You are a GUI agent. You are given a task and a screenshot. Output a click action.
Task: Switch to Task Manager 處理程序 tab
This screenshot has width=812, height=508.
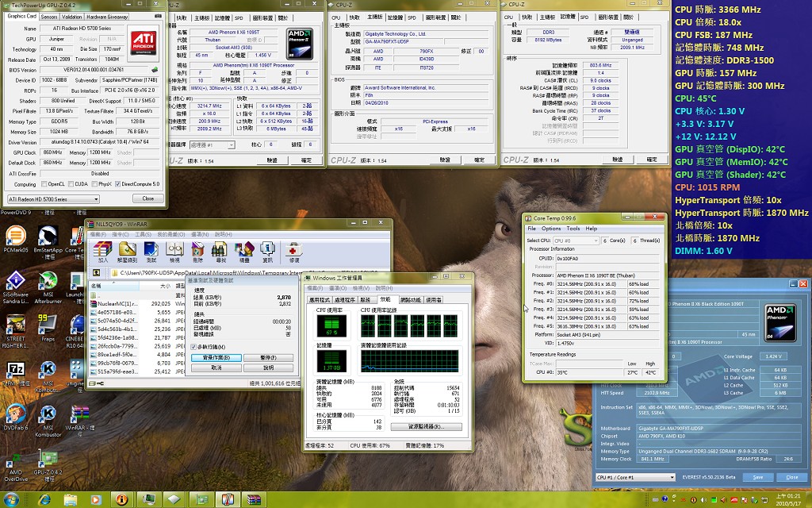(x=345, y=300)
